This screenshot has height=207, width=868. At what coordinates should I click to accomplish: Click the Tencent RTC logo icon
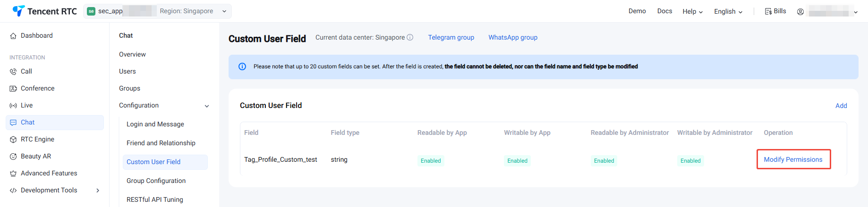18,11
